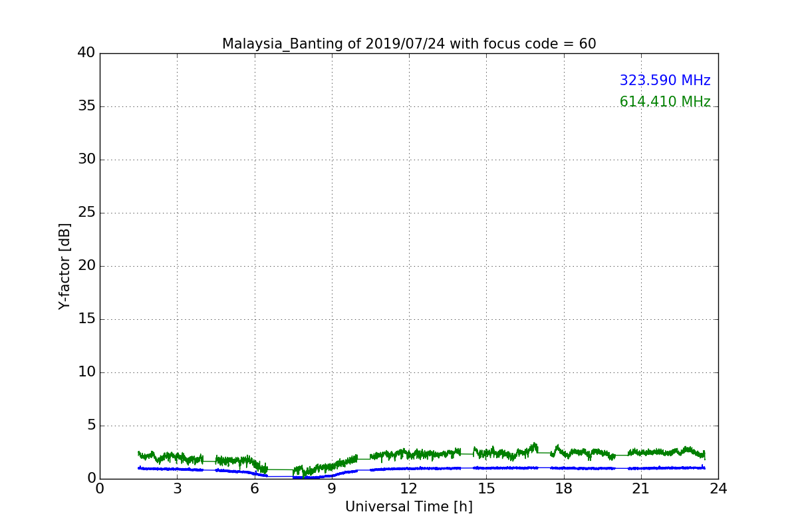Click the y-axis tick value 25

click(86, 213)
